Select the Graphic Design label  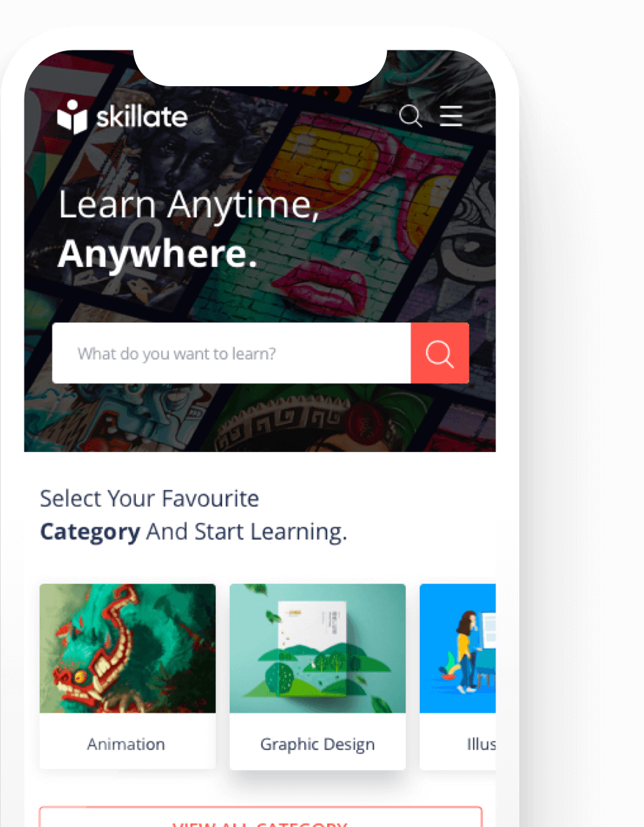[317, 744]
